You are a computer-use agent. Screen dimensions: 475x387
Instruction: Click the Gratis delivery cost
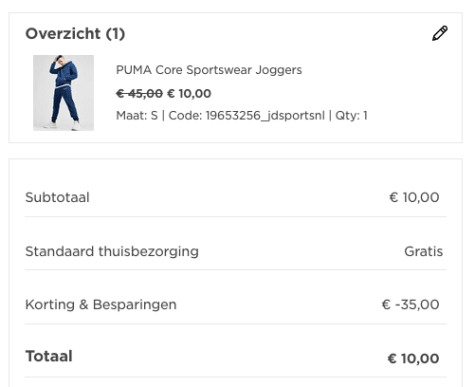pos(423,251)
